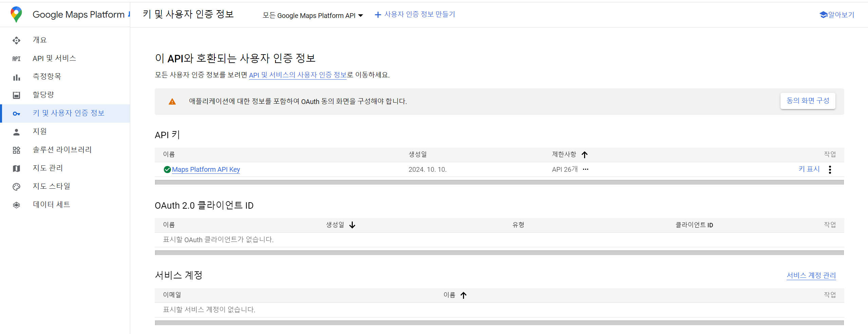Click 이름 header in 서비스 계정 table
This screenshot has height=334, width=868.
click(449, 295)
